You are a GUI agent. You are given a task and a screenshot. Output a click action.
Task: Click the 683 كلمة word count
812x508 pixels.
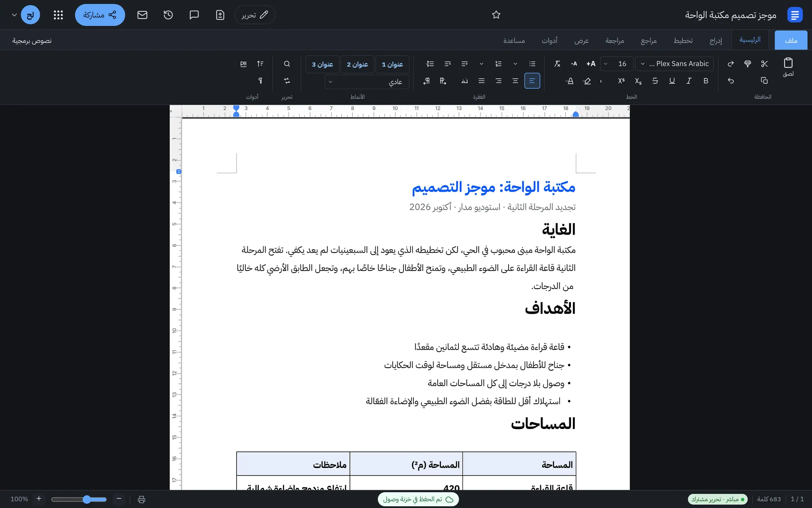point(769,499)
